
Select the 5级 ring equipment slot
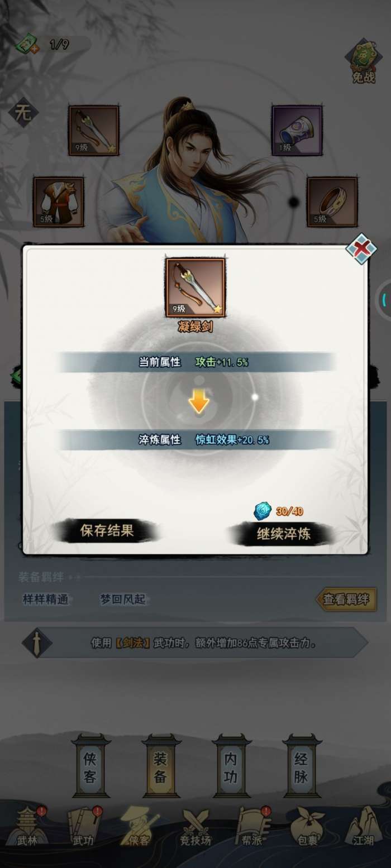click(332, 202)
